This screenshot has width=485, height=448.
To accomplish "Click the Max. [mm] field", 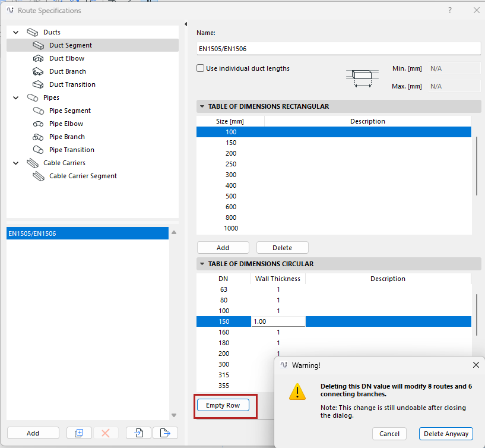I will point(454,86).
